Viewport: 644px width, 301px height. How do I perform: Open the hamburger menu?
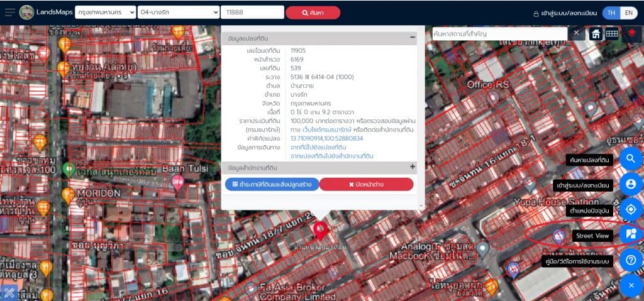tap(9, 13)
